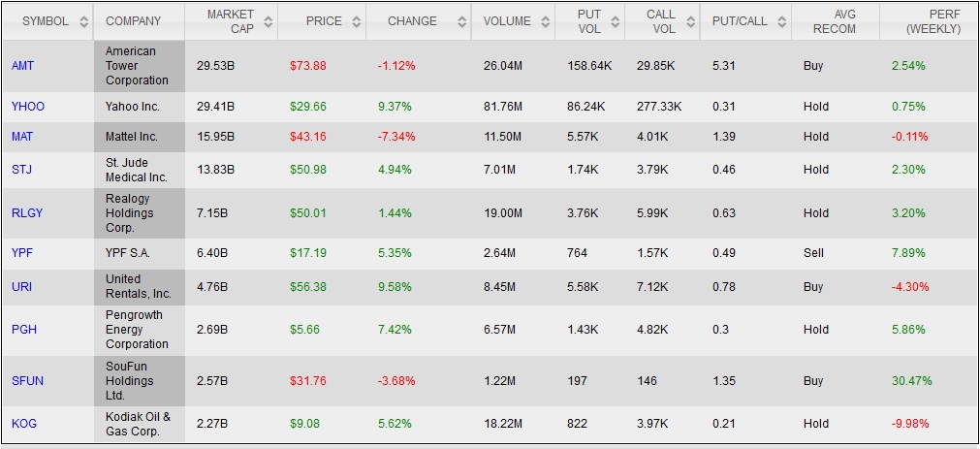Click the 81.76M volume value

(x=503, y=107)
